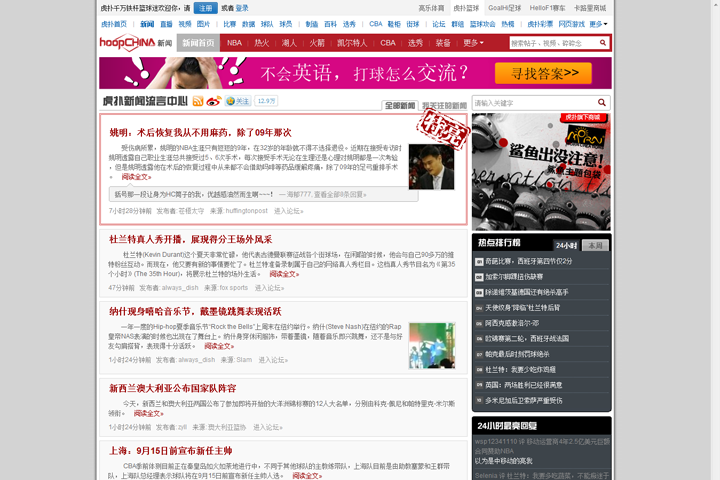The height and width of the screenshot is (480, 720).
Task: Click the blue 注册 register button
Action: click(x=205, y=7)
